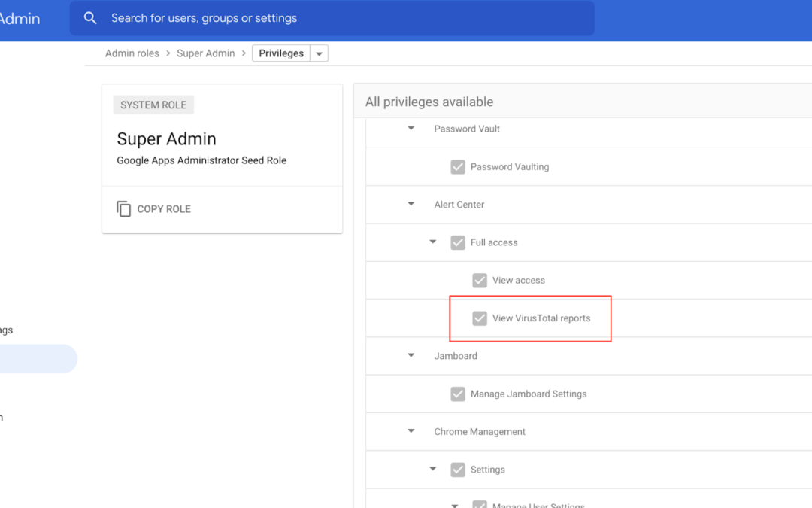This screenshot has width=812, height=508.
Task: Click the search magnifier icon
Action: 90,18
